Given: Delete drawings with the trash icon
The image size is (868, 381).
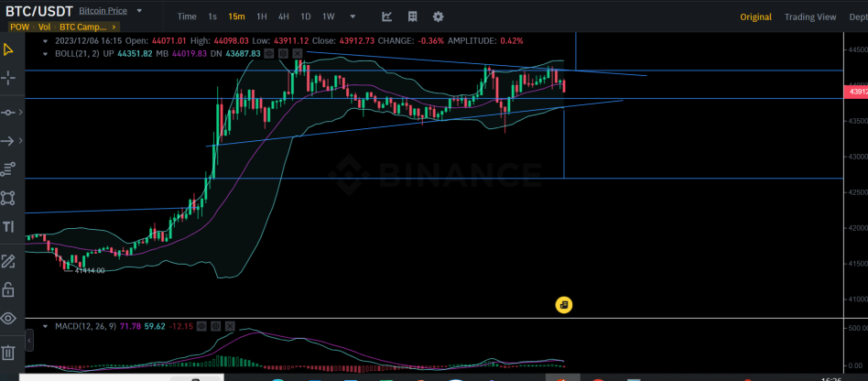Looking at the screenshot, I should pos(7,353).
